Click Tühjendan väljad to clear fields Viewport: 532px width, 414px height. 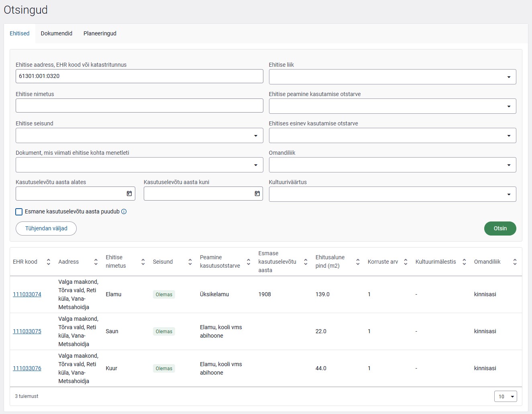[x=46, y=228]
